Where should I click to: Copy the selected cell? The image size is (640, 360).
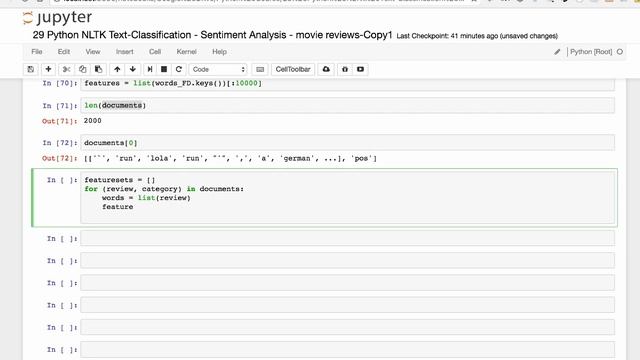[x=82, y=69]
